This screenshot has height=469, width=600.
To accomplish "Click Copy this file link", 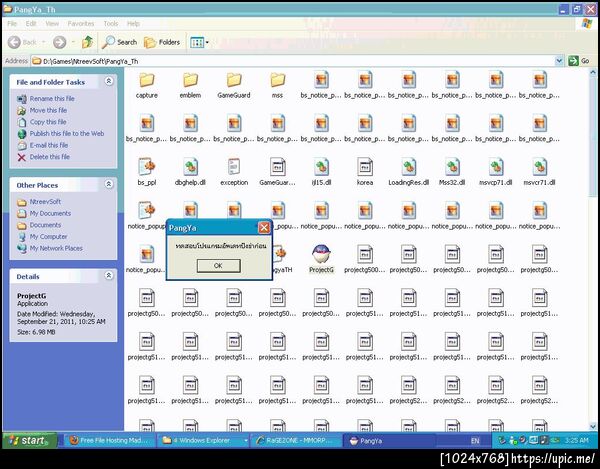I will (48, 122).
